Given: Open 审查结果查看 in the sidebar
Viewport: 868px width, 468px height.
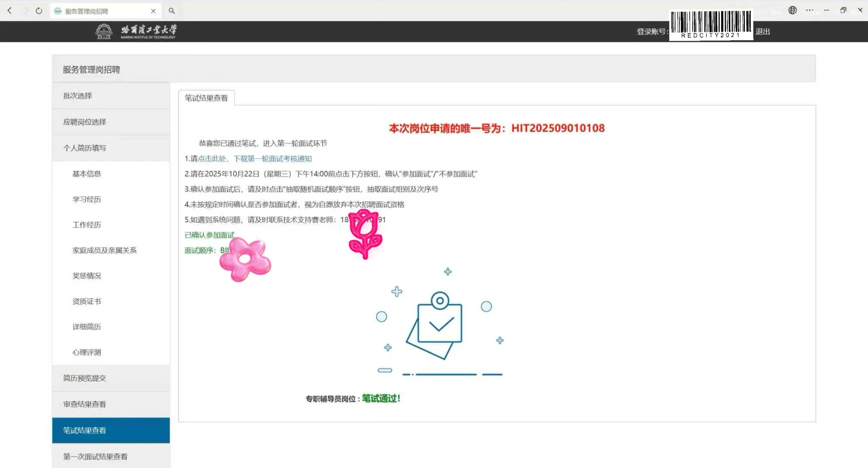Looking at the screenshot, I should coord(85,404).
